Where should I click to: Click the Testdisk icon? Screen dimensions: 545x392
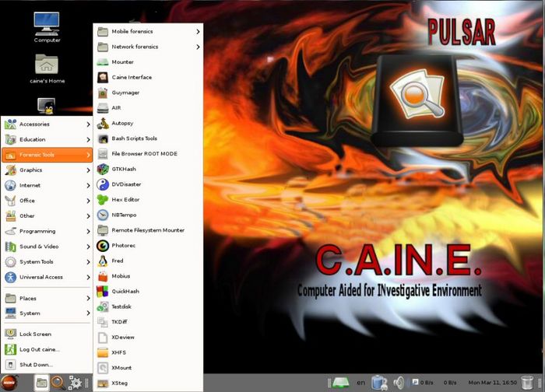click(103, 306)
